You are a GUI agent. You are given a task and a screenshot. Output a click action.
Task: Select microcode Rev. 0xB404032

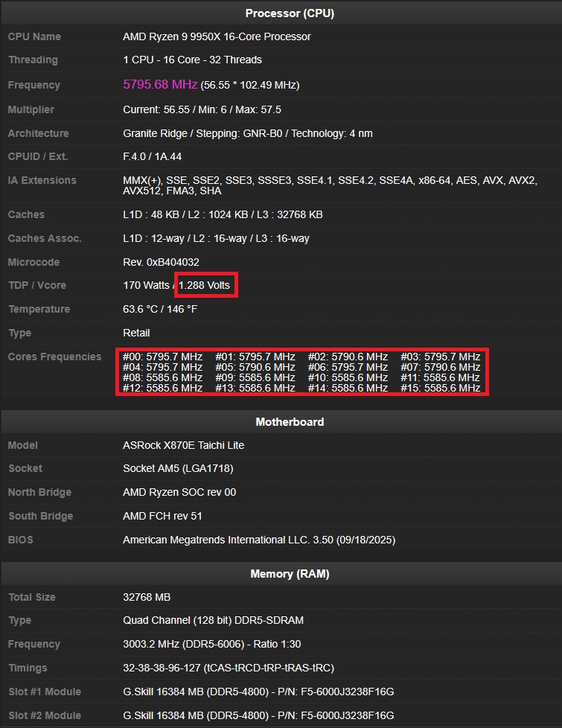[161, 262]
